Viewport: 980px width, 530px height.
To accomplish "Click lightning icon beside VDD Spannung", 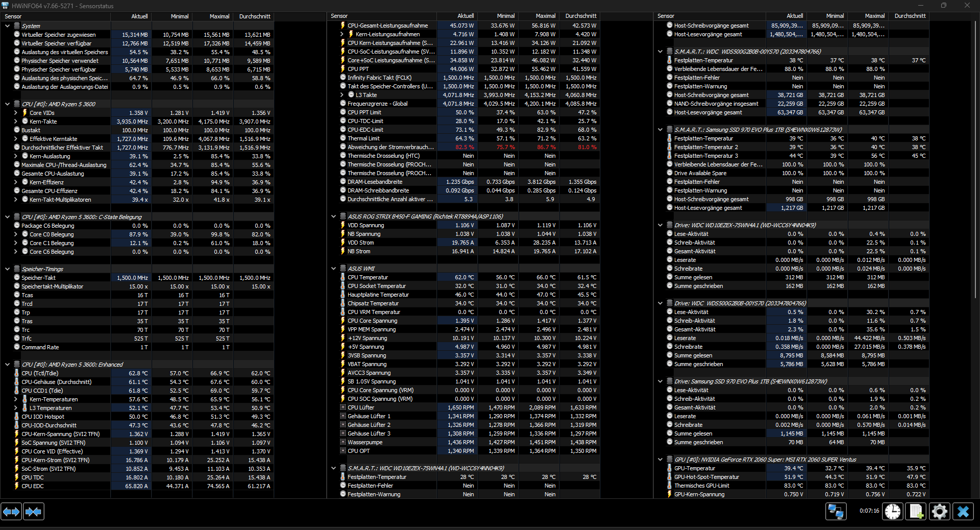I will coord(343,225).
